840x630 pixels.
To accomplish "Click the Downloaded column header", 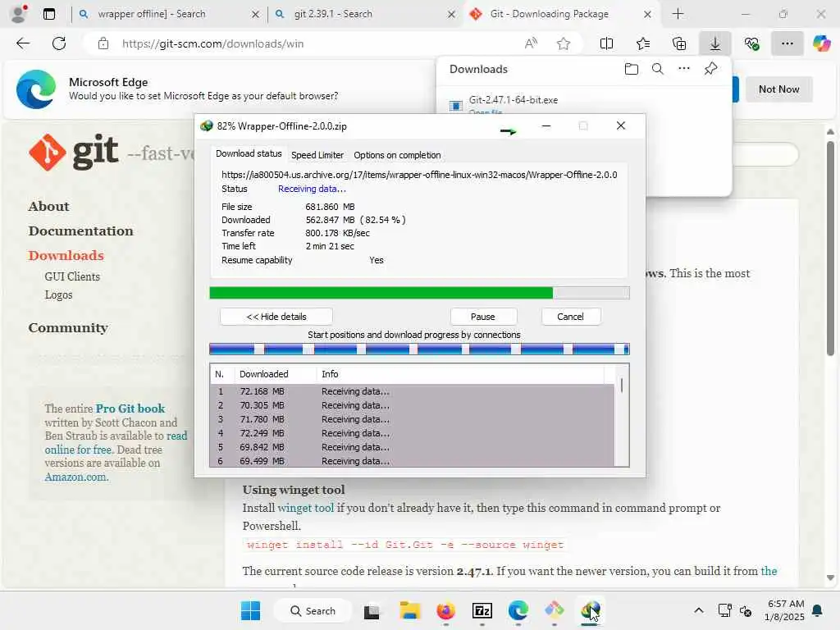I will [x=276, y=374].
